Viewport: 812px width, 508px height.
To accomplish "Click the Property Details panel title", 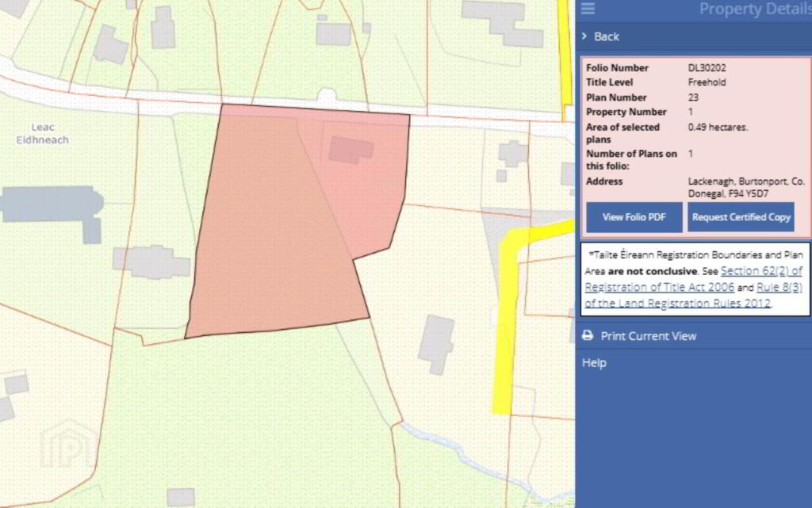I will click(x=754, y=10).
